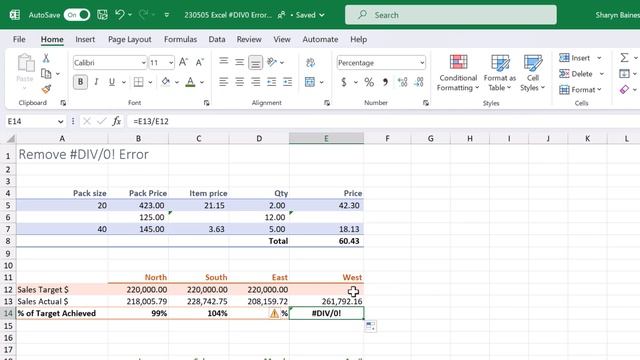This screenshot has width=640, height=360.
Task: Open the Font Color dropdown arrow
Action: tap(202, 82)
